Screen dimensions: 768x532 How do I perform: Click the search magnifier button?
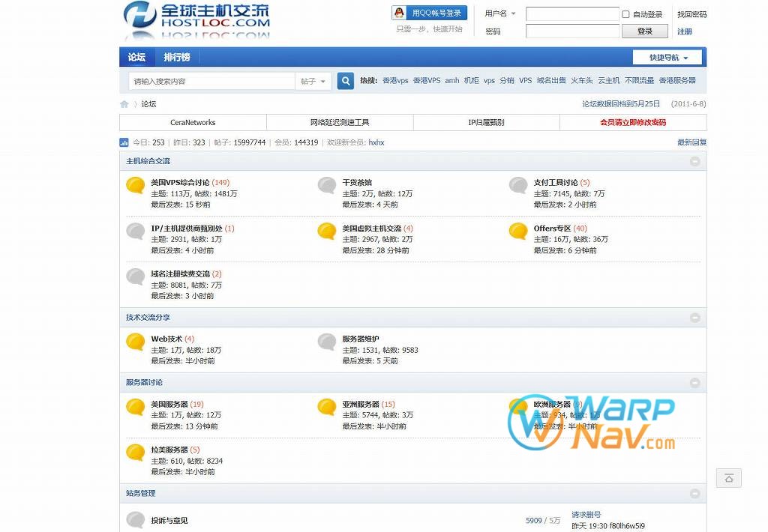tap(345, 81)
